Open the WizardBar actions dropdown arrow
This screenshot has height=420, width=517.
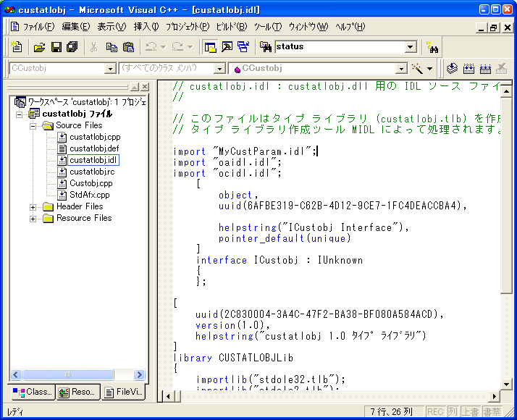(429, 69)
